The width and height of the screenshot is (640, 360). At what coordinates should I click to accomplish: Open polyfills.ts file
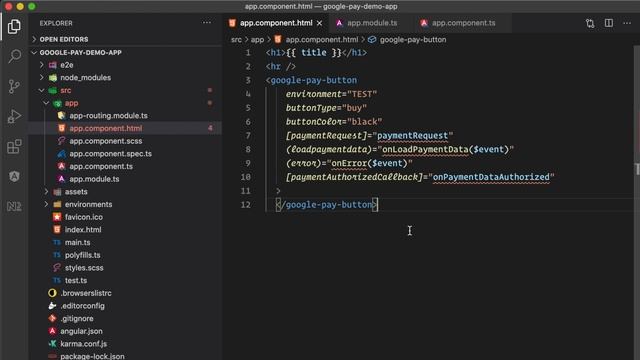point(82,255)
